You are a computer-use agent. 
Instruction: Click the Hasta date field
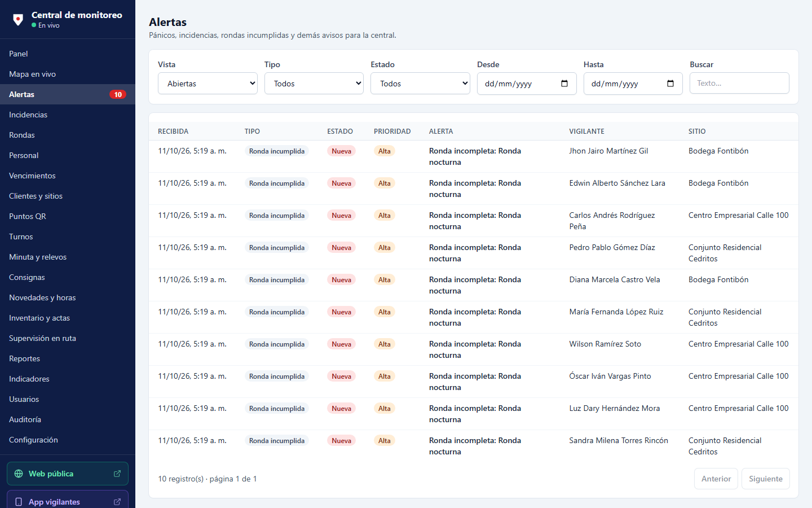point(633,84)
